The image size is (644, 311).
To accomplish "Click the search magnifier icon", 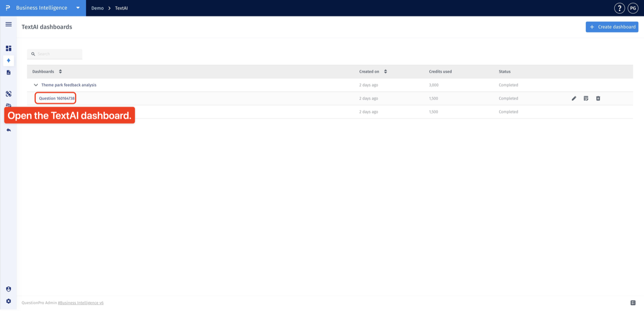I will click(33, 54).
